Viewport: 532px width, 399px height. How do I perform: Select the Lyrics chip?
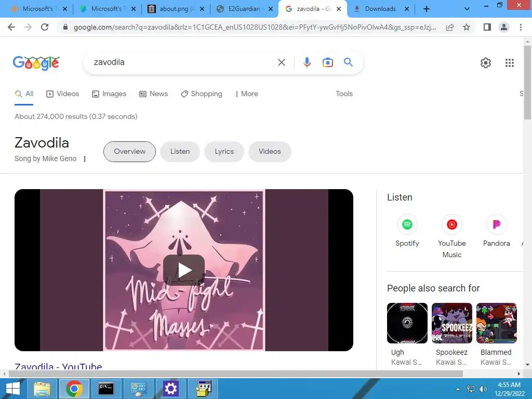coord(224,152)
